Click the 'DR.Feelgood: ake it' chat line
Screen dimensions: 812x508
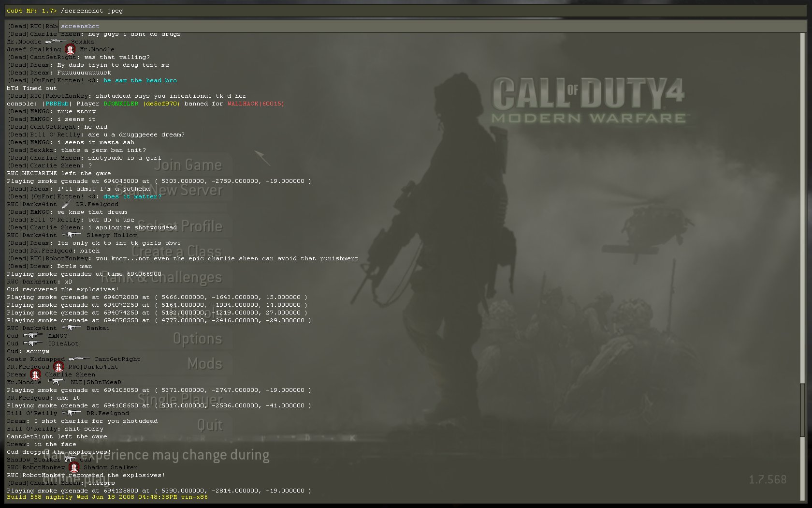pyautogui.click(x=43, y=398)
